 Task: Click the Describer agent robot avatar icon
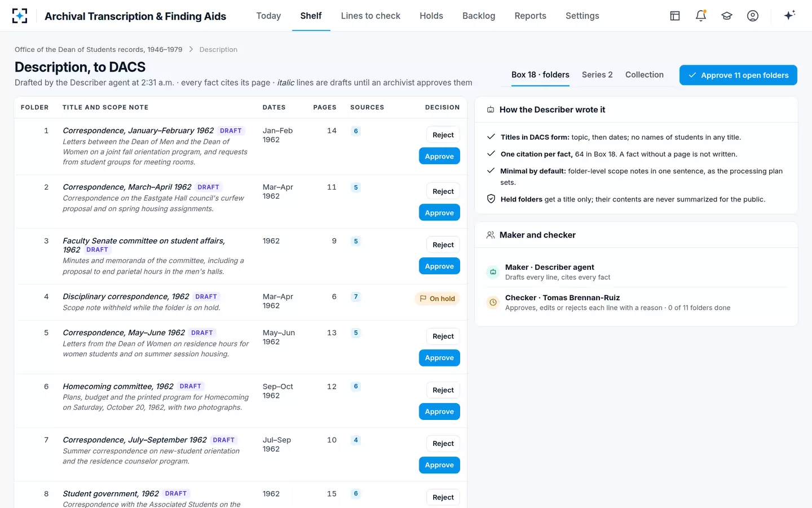click(493, 272)
